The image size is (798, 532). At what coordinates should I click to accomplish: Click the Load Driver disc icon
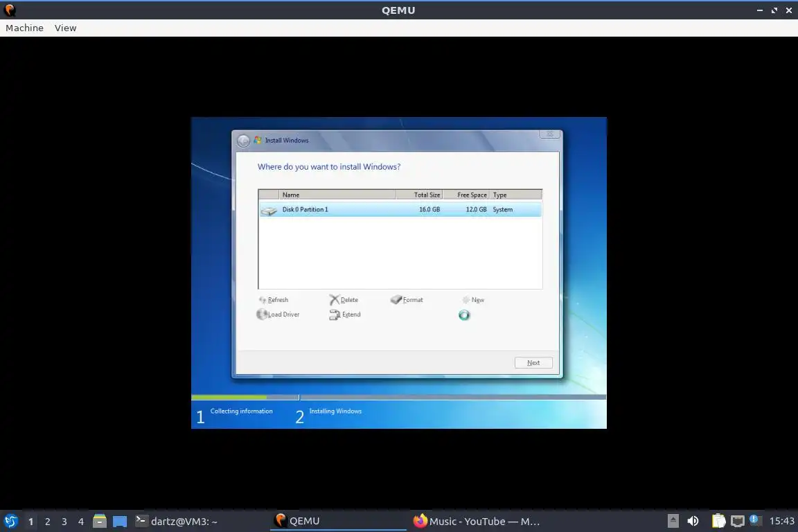pos(262,314)
